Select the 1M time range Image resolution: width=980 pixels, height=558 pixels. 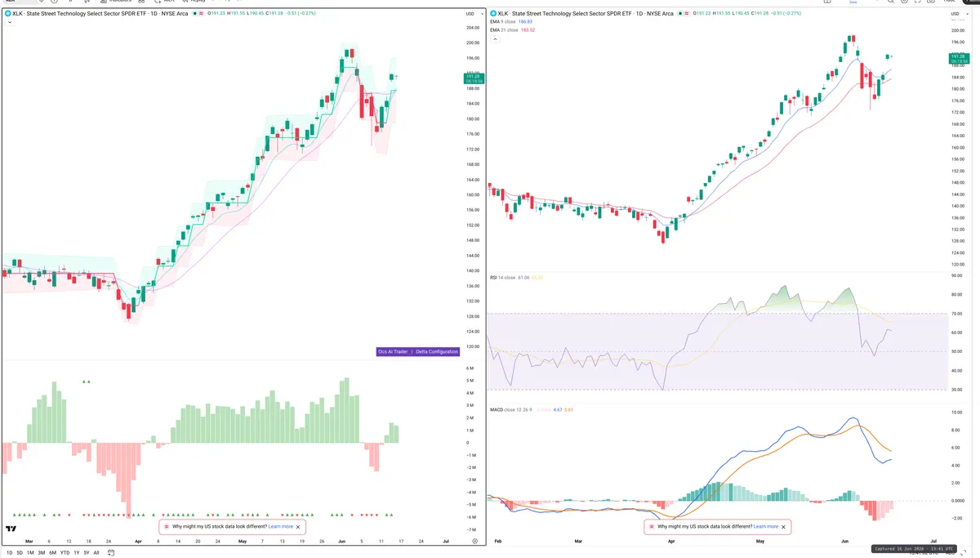pyautogui.click(x=30, y=553)
